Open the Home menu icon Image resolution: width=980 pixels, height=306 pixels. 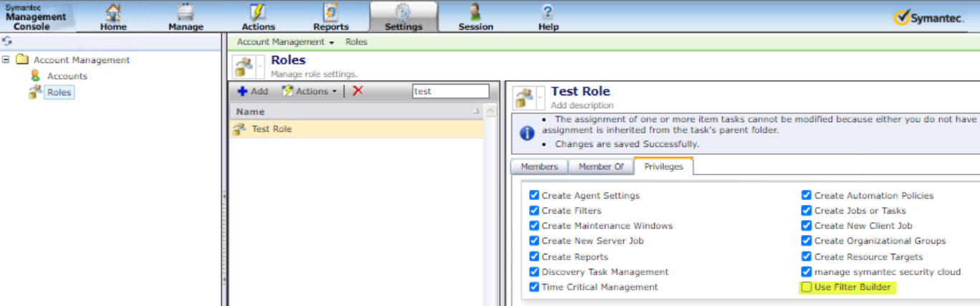[x=113, y=12]
